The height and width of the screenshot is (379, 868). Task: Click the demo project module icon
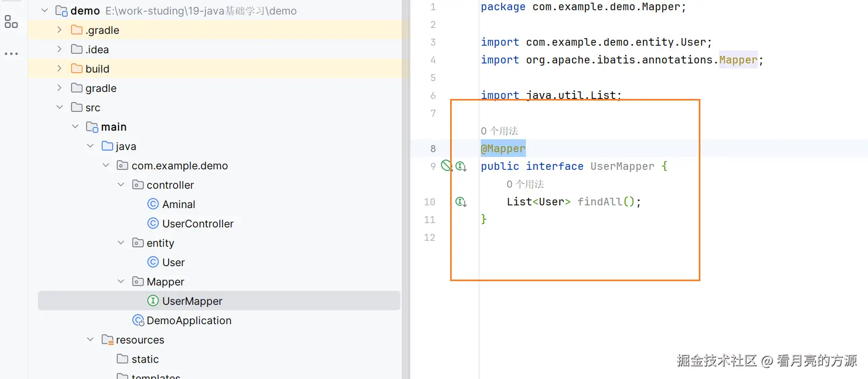[61, 11]
